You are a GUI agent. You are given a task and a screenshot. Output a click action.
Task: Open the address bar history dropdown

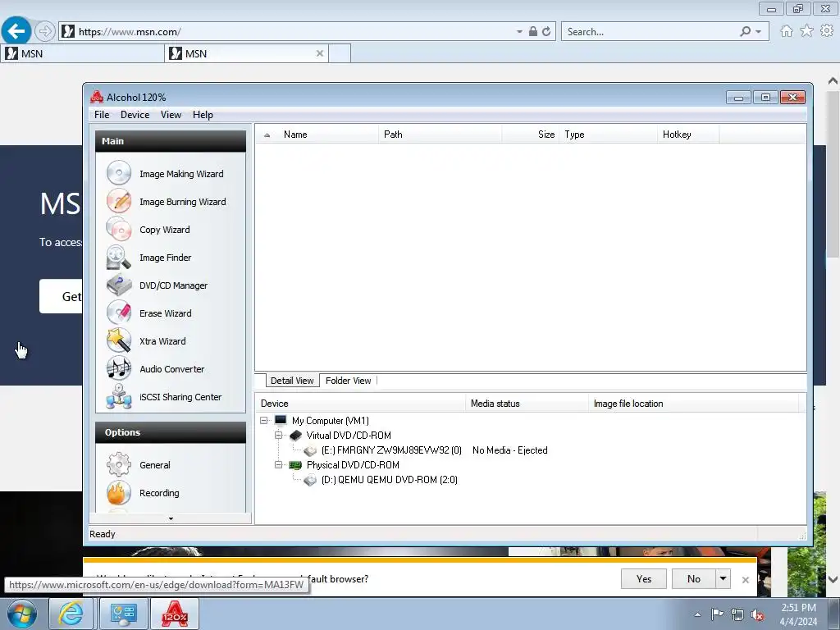coord(519,32)
